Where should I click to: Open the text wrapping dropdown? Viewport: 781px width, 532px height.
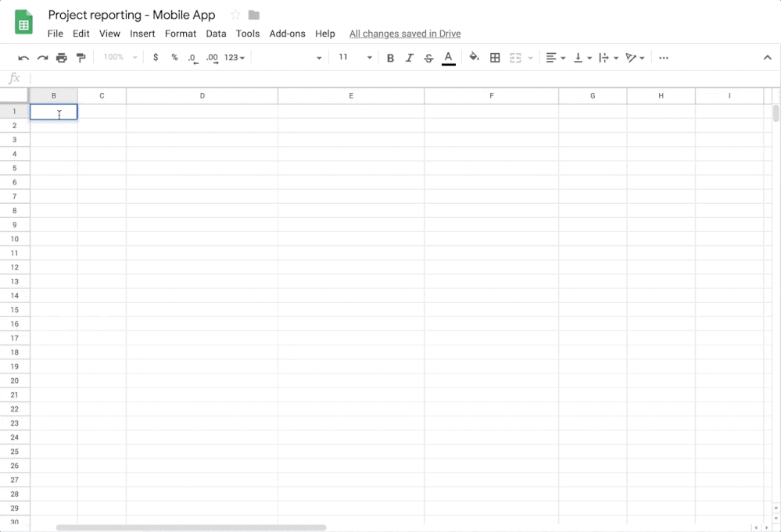click(609, 58)
